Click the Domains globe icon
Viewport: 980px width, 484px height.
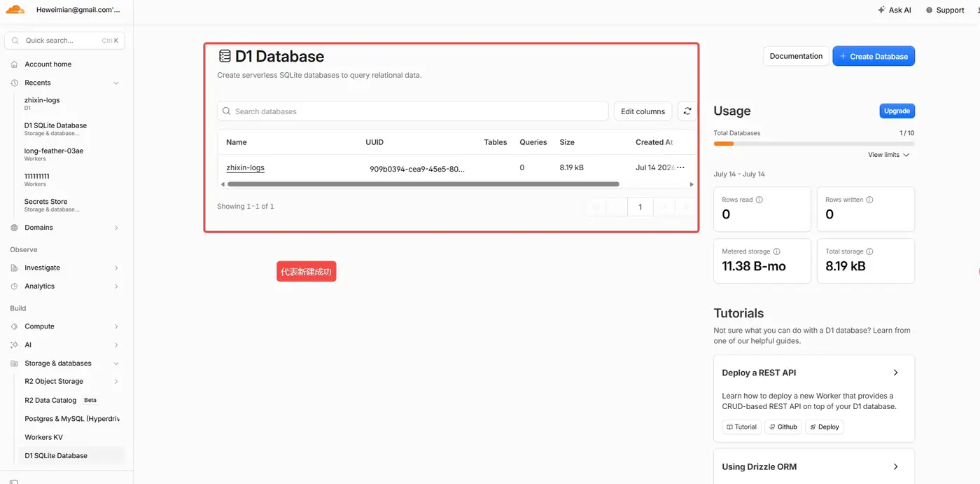point(15,228)
